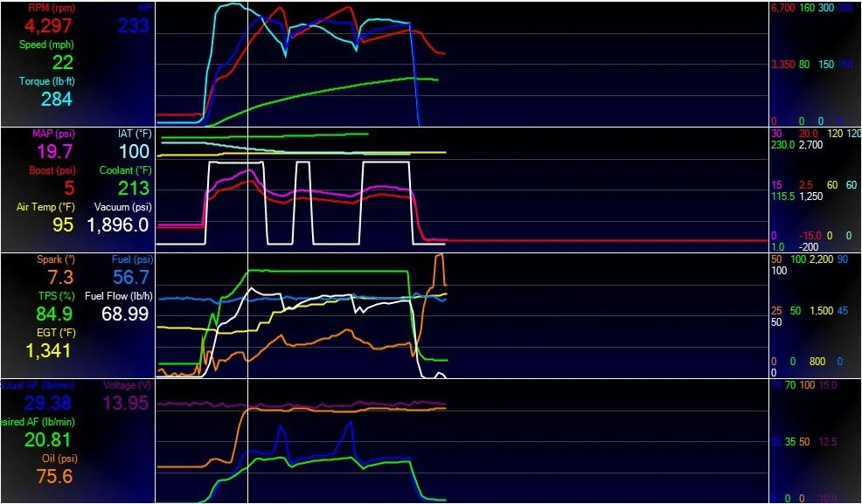Click the Fuel Flow (lb/h) label

(x=119, y=296)
